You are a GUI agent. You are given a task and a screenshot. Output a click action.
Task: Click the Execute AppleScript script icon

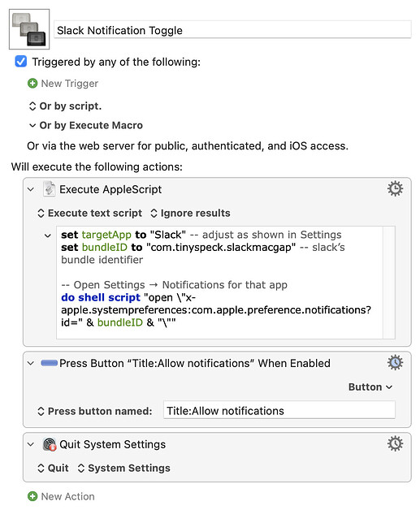[x=50, y=189]
